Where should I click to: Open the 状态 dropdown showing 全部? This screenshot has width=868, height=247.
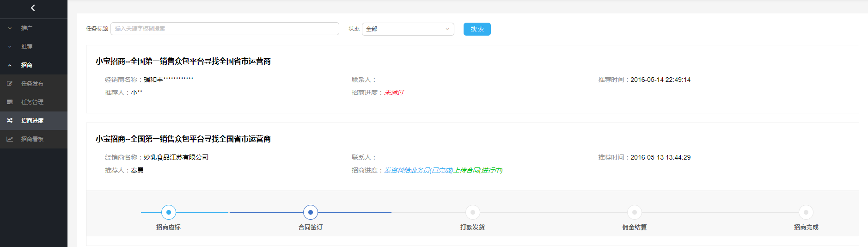click(407, 29)
